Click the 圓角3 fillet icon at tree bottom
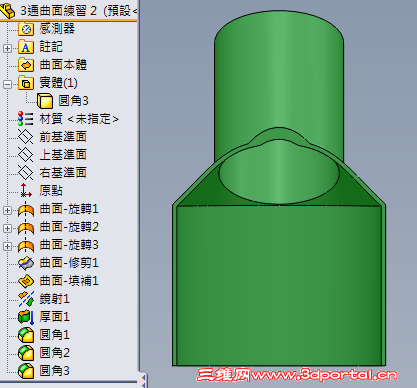The height and width of the screenshot is (388, 417). click(x=26, y=371)
